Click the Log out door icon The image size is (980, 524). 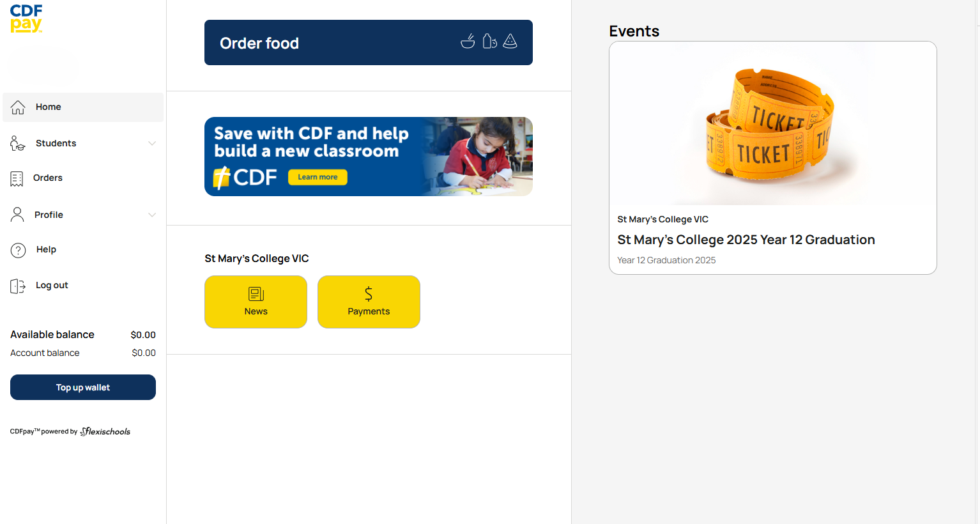pos(18,286)
